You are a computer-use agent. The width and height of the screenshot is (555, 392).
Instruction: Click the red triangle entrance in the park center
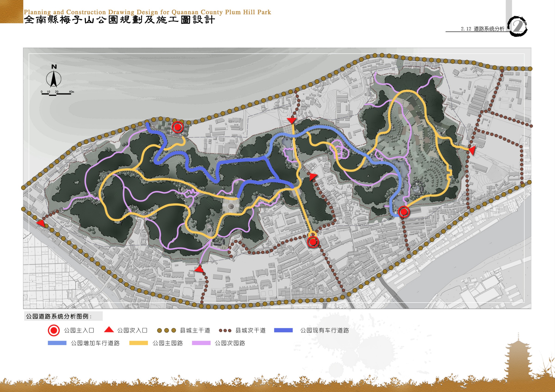click(x=313, y=176)
